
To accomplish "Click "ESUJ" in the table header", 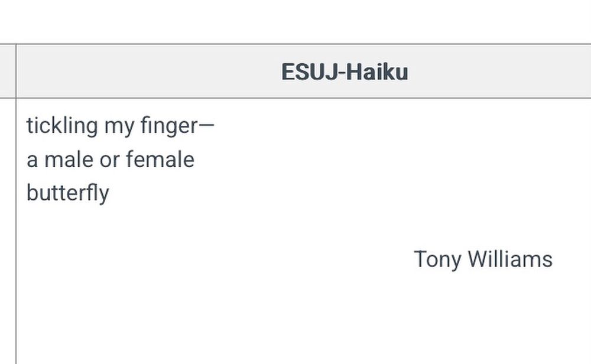I will point(310,72).
